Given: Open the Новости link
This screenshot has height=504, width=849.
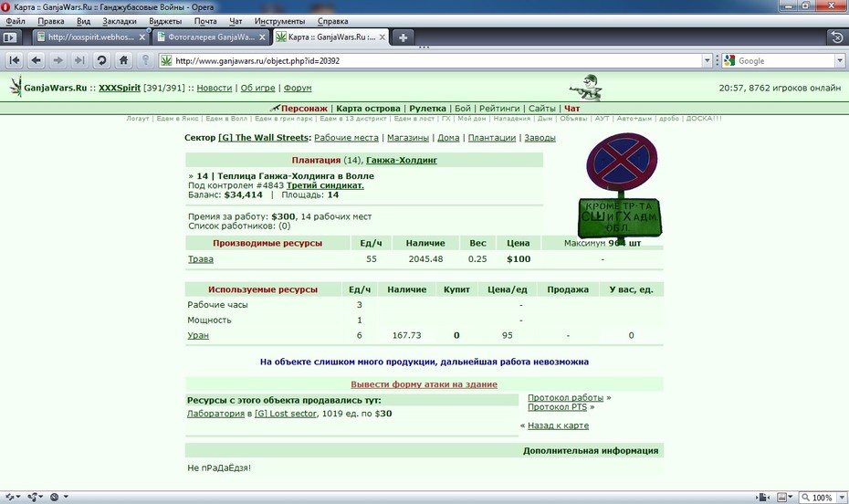Looking at the screenshot, I should [214, 88].
